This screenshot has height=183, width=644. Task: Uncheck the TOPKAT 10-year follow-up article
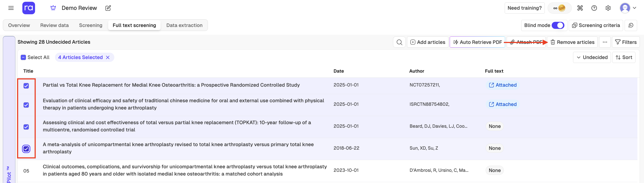tap(26, 127)
